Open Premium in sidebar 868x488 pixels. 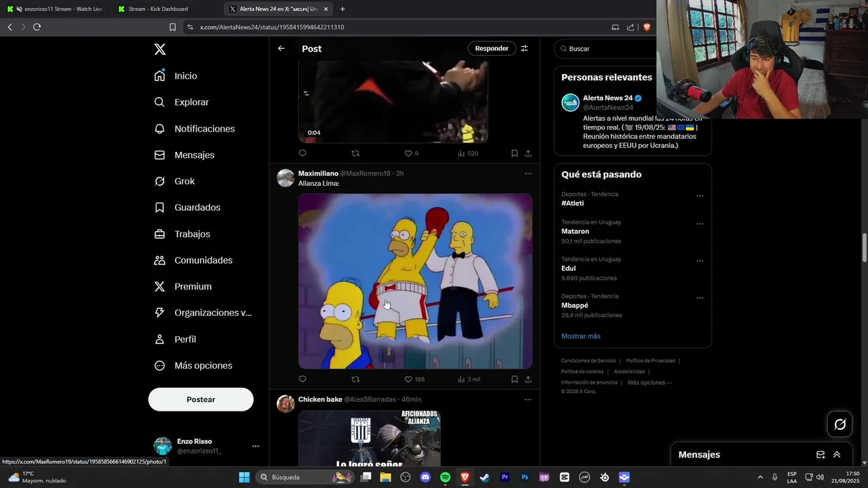coord(182,287)
